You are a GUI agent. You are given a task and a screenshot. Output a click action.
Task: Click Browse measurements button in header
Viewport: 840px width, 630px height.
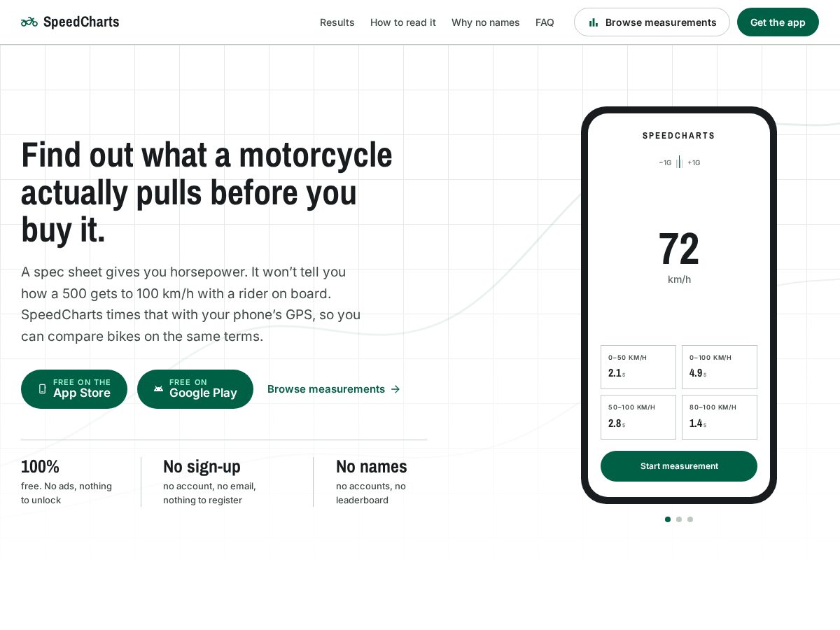pos(652,22)
